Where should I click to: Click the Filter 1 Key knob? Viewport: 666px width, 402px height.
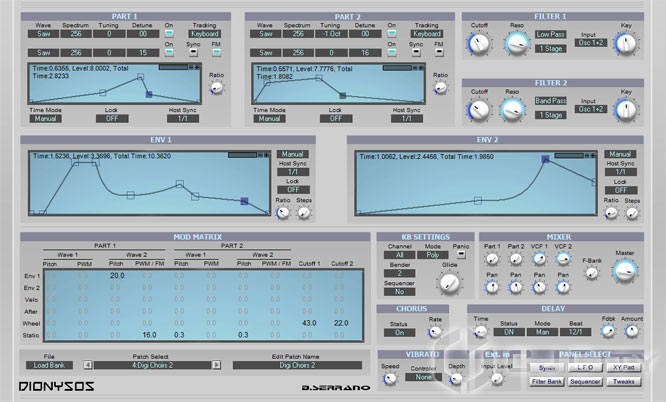coord(626,43)
